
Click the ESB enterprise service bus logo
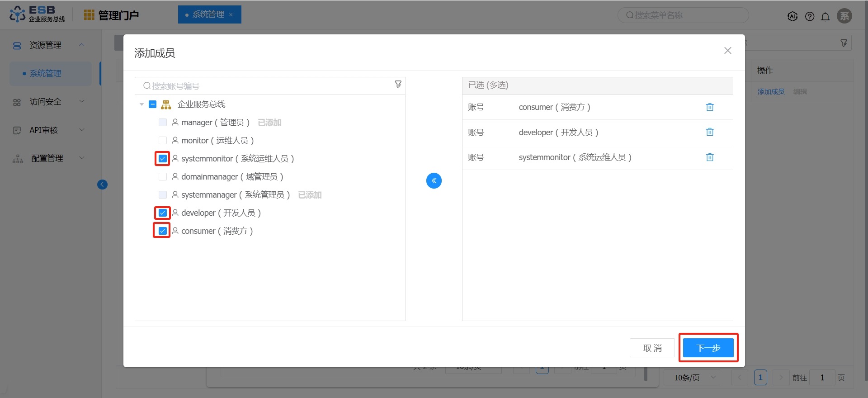37,14
